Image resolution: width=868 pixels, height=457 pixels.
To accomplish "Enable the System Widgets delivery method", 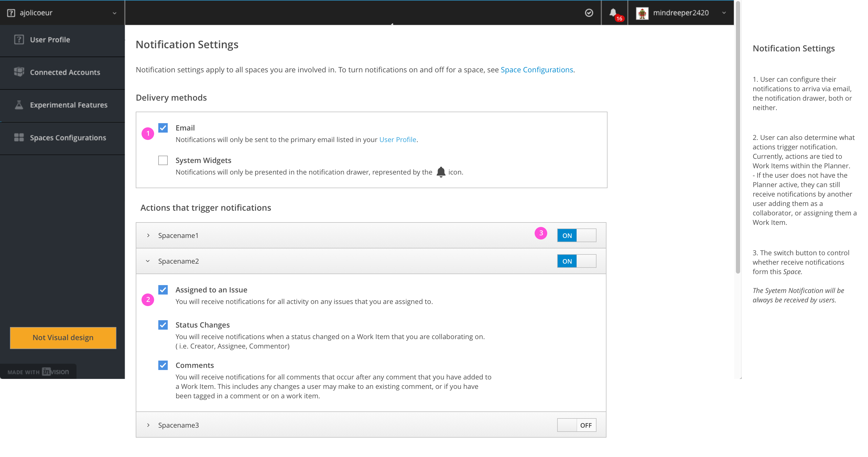I will coord(163,160).
